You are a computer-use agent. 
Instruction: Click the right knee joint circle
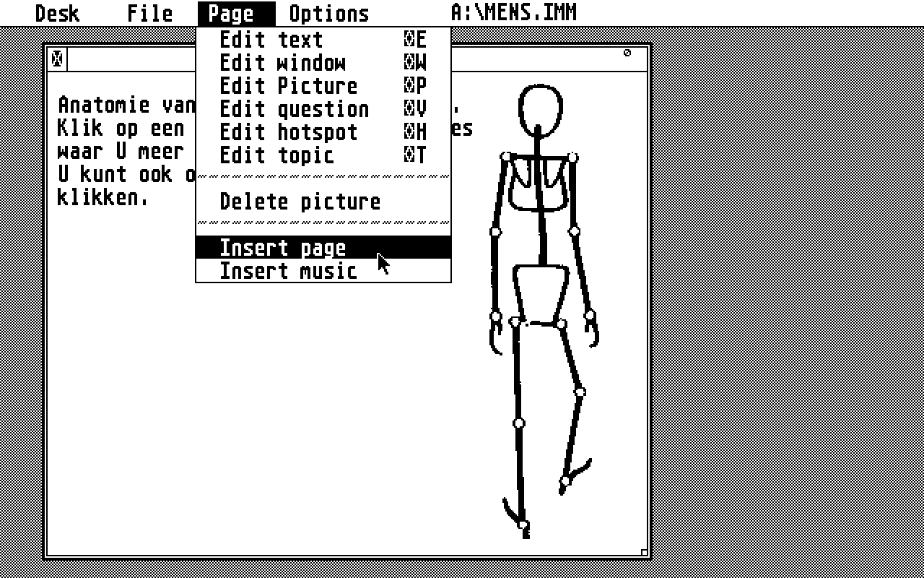pos(580,391)
